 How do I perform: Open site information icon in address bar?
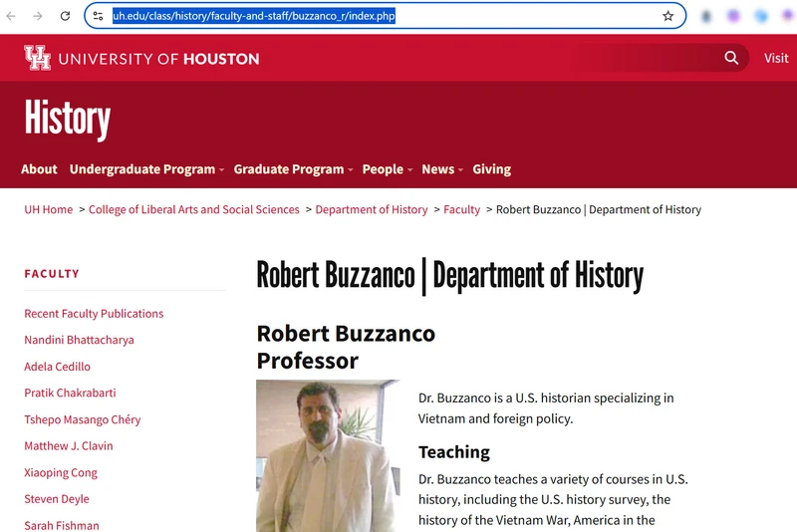point(98,16)
